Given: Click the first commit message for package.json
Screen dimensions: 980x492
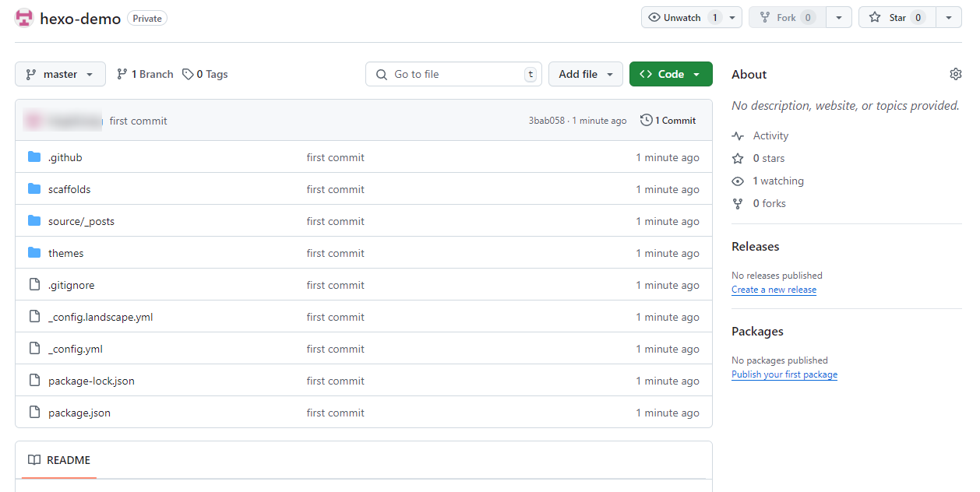Looking at the screenshot, I should click(336, 413).
